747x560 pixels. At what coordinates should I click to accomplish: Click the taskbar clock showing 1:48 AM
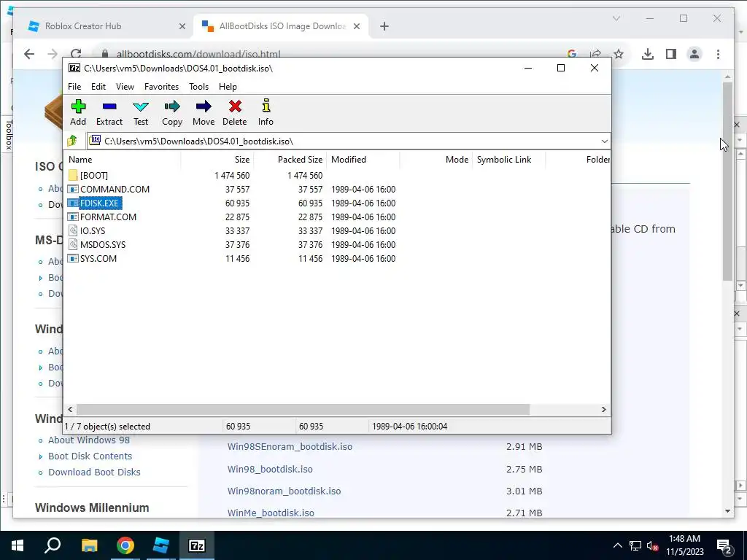pyautogui.click(x=684, y=545)
